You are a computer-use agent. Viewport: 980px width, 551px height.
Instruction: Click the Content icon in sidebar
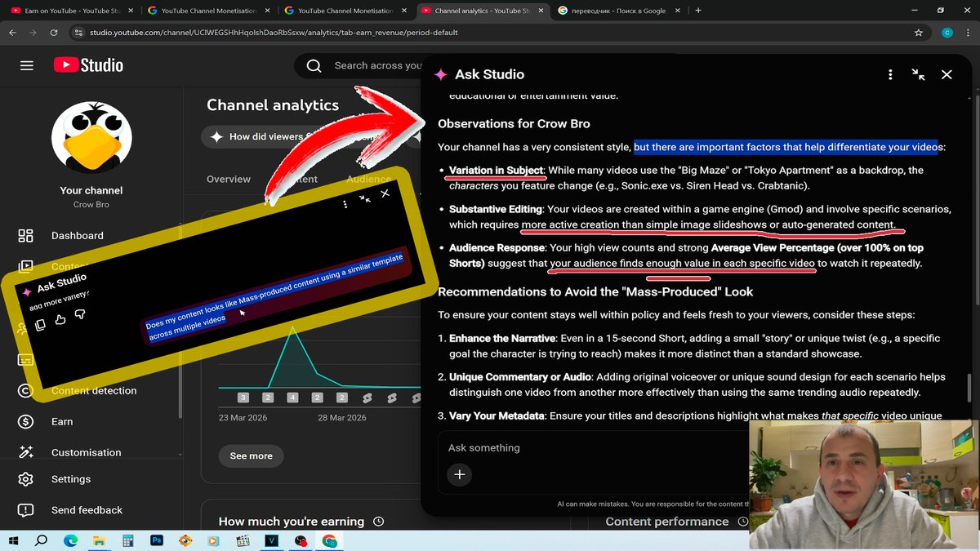pos(26,266)
